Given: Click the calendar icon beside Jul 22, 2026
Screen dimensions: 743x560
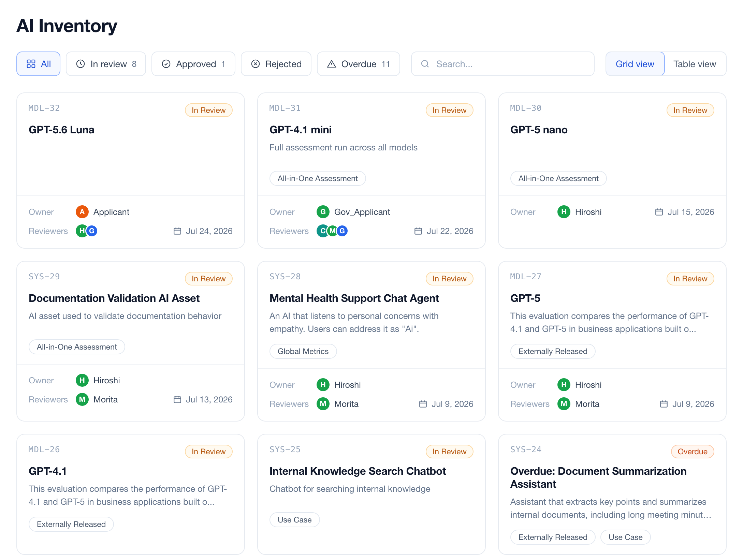Looking at the screenshot, I should [418, 231].
